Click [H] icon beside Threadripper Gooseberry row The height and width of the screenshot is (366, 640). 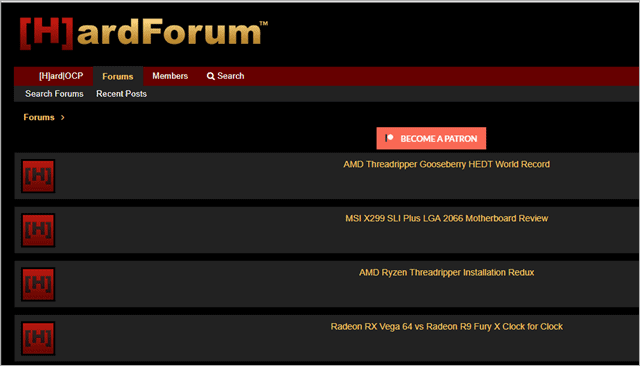[x=38, y=176]
